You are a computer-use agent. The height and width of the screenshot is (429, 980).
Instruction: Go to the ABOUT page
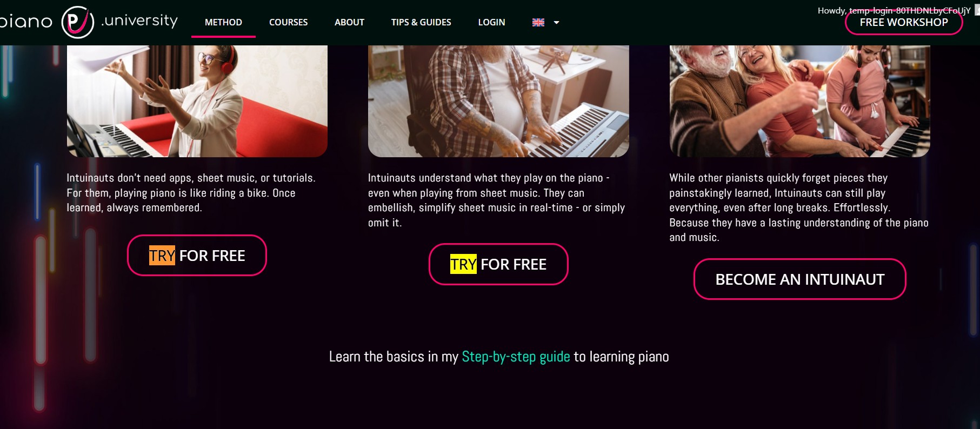click(349, 22)
